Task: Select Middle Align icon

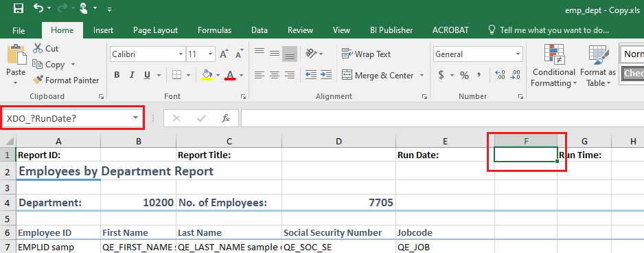Action: pyautogui.click(x=275, y=53)
